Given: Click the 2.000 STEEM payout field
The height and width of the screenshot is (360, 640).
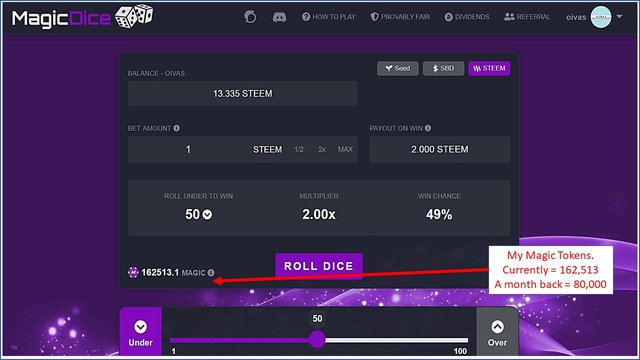Looking at the screenshot, I should [440, 149].
